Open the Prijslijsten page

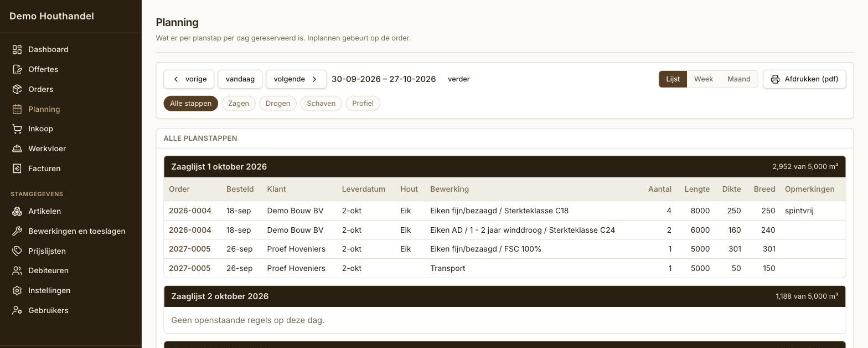(47, 251)
